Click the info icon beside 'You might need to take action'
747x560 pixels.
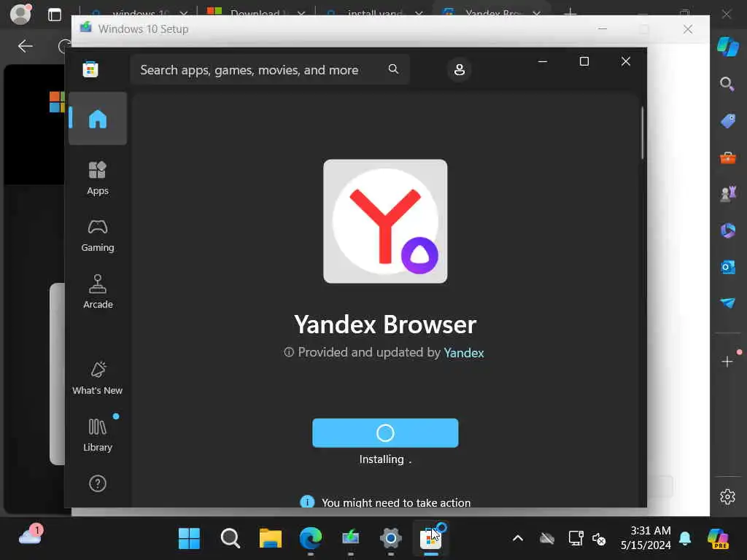[x=307, y=502]
